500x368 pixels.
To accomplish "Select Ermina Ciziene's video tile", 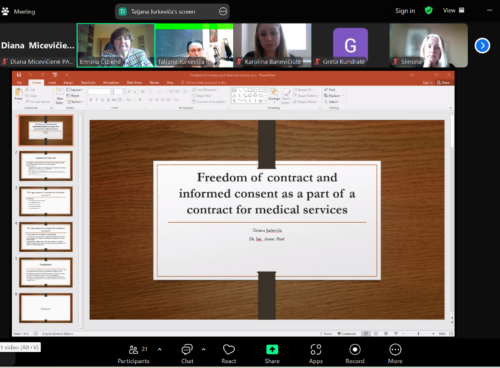I will (x=116, y=45).
